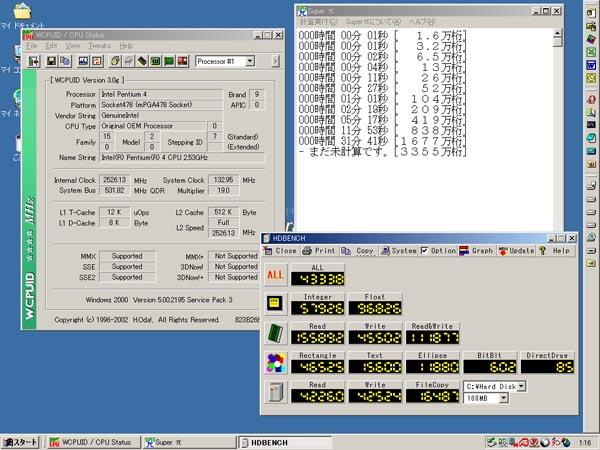This screenshot has height=450, width=600.
Task: Click the red Opera icon in the side shortcut bar
Action: (x=591, y=99)
